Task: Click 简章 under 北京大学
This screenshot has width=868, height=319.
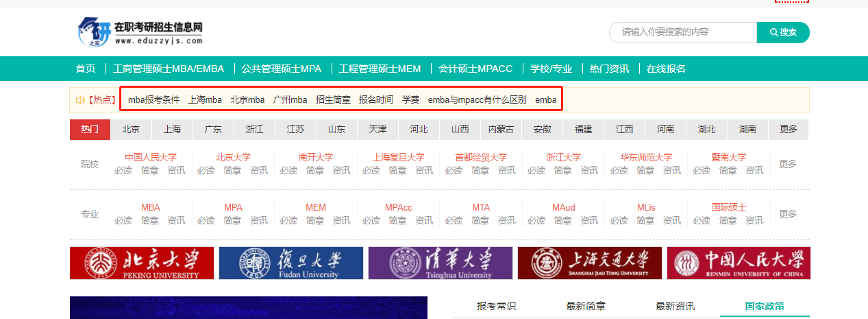Action: tap(232, 170)
